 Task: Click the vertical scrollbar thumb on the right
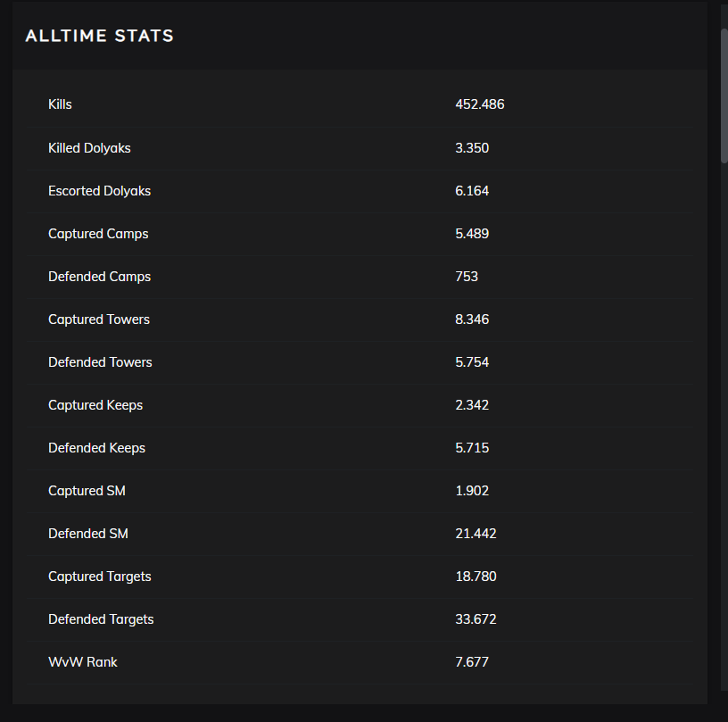tap(724, 94)
